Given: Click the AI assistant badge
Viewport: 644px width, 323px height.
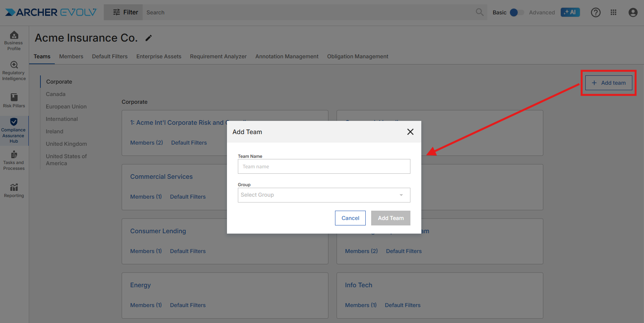Looking at the screenshot, I should [x=570, y=12].
